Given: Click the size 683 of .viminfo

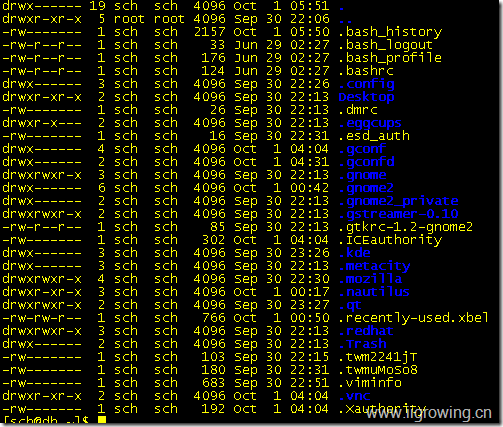Looking at the screenshot, I should point(213,383).
